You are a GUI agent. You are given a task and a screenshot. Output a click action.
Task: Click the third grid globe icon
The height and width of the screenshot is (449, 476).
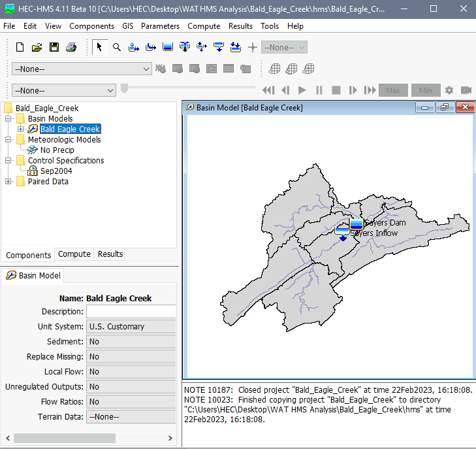(308, 69)
